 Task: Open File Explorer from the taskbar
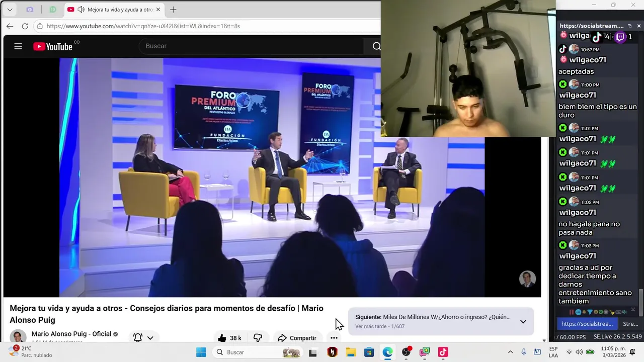pos(351,352)
